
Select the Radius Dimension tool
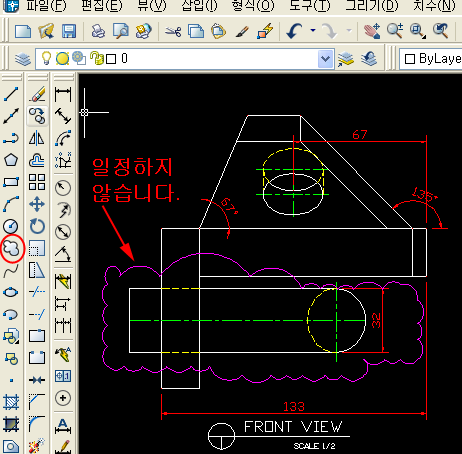tap(63, 188)
